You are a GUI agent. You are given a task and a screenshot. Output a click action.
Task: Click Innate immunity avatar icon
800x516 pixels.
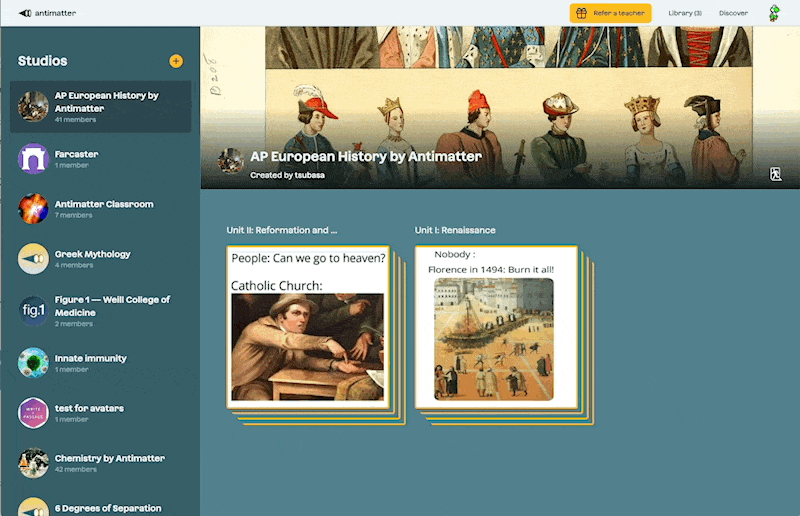click(33, 362)
